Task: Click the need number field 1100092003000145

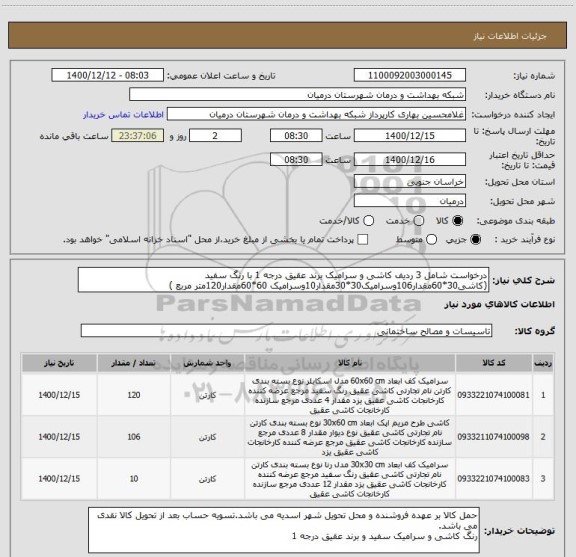Action: click(410, 75)
